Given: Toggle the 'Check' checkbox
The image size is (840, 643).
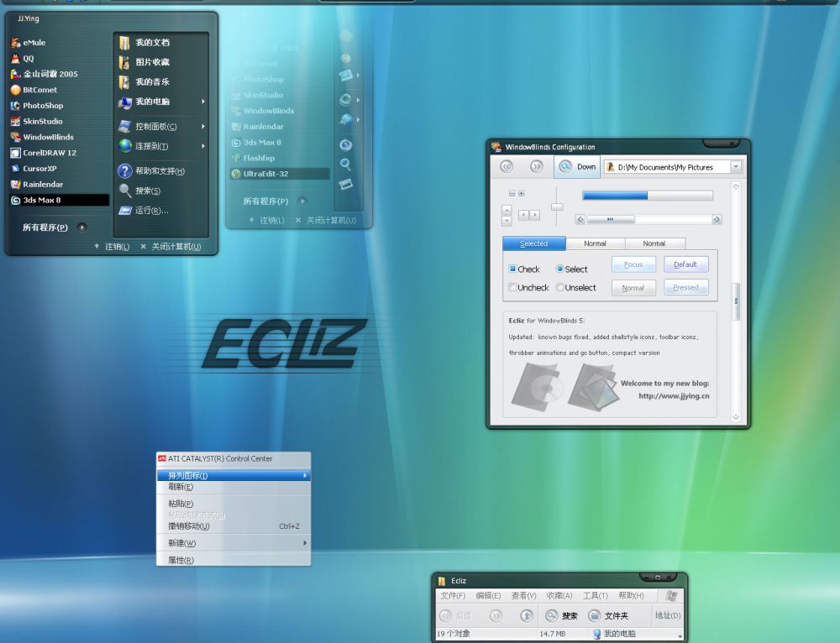Looking at the screenshot, I should pos(513,269).
